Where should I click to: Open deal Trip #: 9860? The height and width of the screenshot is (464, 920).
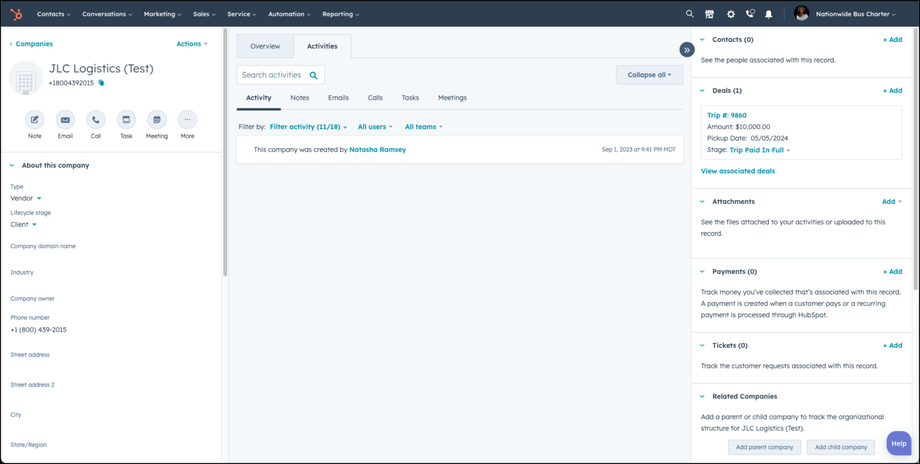click(726, 116)
